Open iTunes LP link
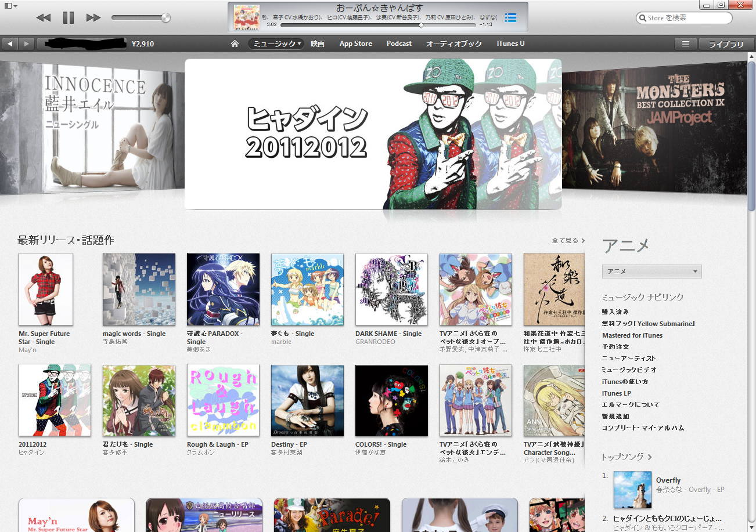 [x=617, y=393]
